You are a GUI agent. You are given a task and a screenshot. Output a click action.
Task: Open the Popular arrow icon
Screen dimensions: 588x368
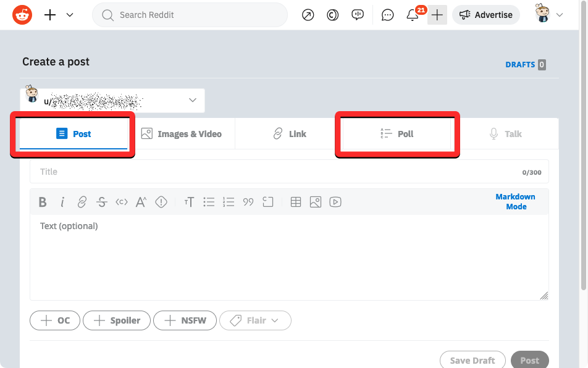point(308,15)
